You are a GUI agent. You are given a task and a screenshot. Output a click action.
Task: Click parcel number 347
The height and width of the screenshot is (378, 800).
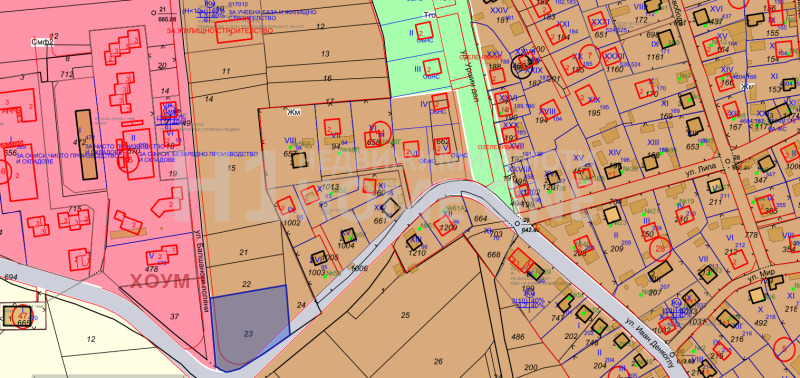click(760, 181)
